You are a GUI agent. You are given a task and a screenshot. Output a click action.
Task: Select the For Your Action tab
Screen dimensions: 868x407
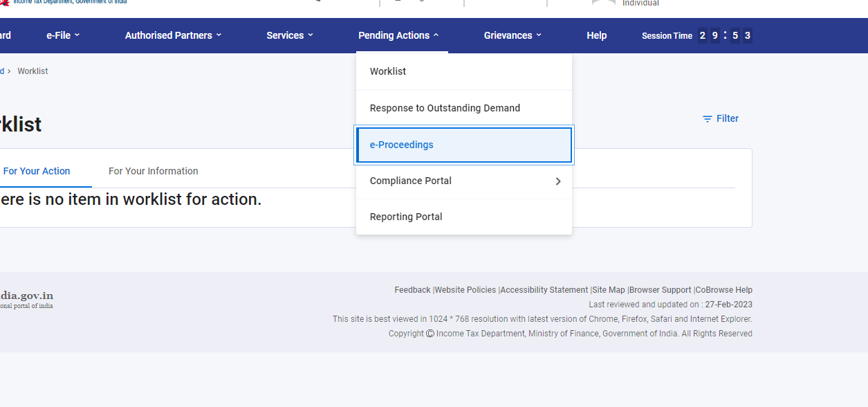[37, 171]
